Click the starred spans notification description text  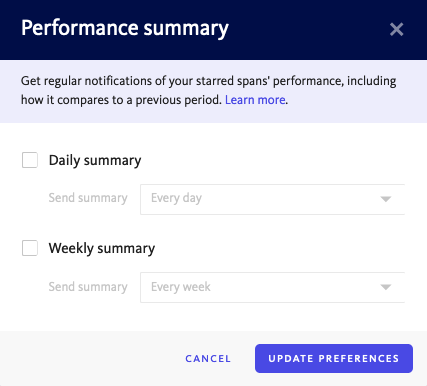pos(209,90)
